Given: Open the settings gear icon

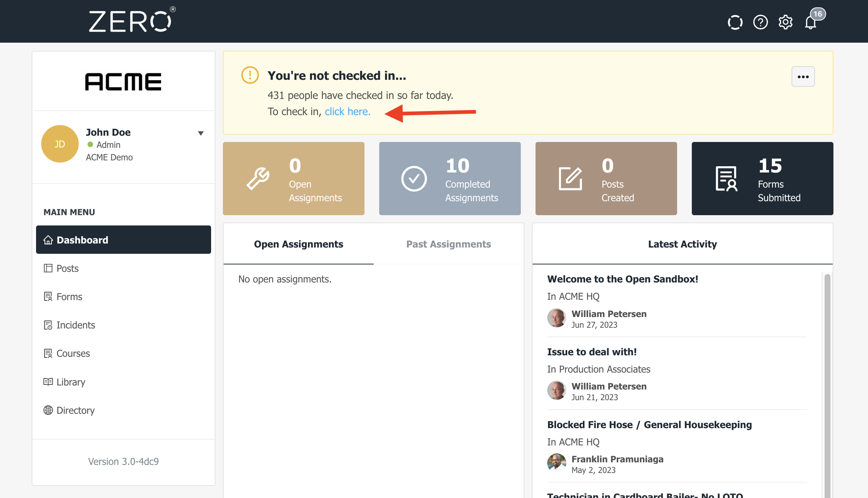Looking at the screenshot, I should pyautogui.click(x=785, y=22).
